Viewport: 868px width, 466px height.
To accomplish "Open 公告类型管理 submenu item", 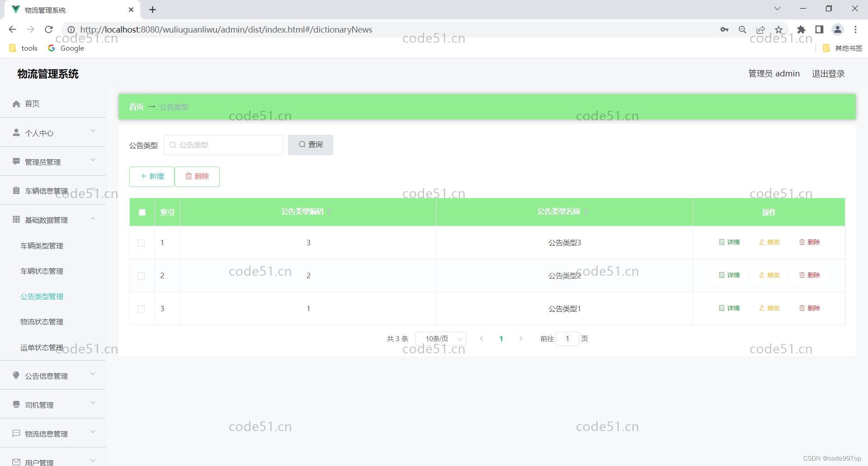I will tap(42, 296).
